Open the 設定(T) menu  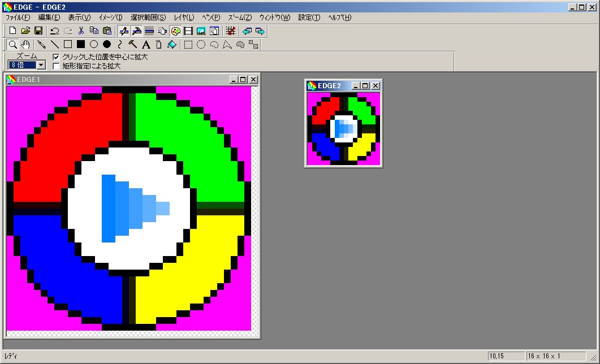click(309, 18)
